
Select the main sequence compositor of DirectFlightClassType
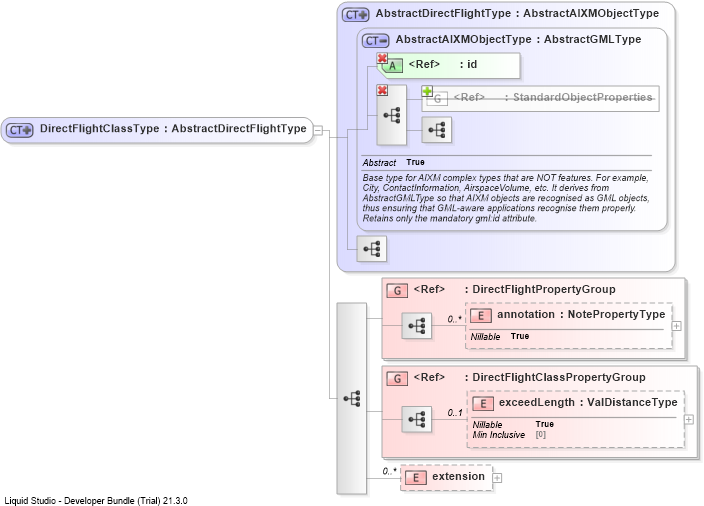click(352, 398)
